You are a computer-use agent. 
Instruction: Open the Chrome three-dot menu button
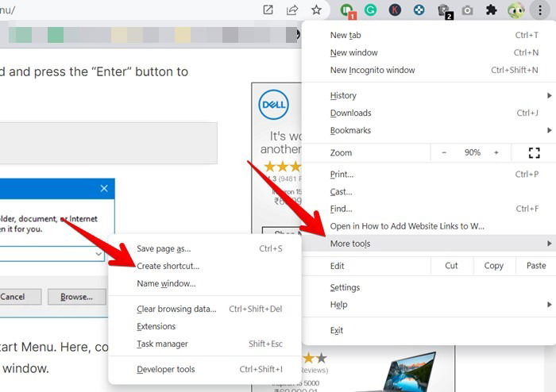click(540, 10)
